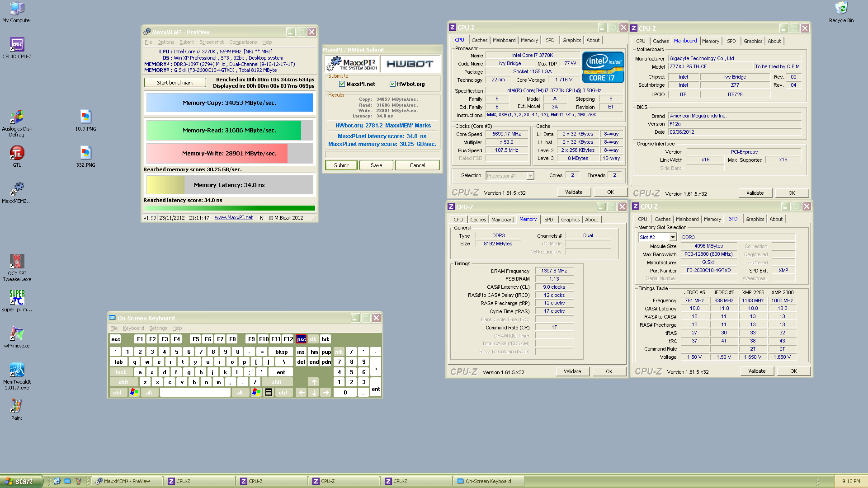Click Submit in MaxxPI HWbot Submit dialog

(x=341, y=165)
